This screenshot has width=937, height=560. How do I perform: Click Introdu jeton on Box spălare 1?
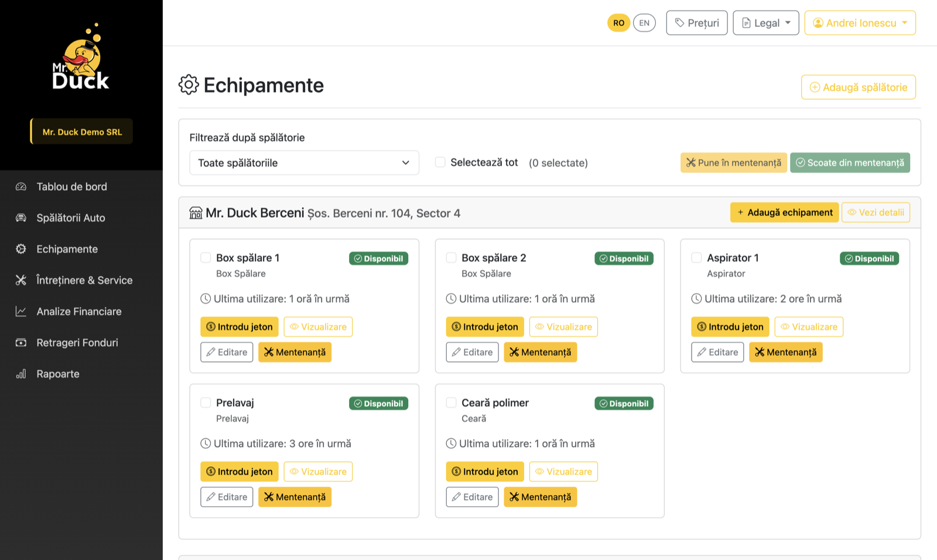coord(240,327)
